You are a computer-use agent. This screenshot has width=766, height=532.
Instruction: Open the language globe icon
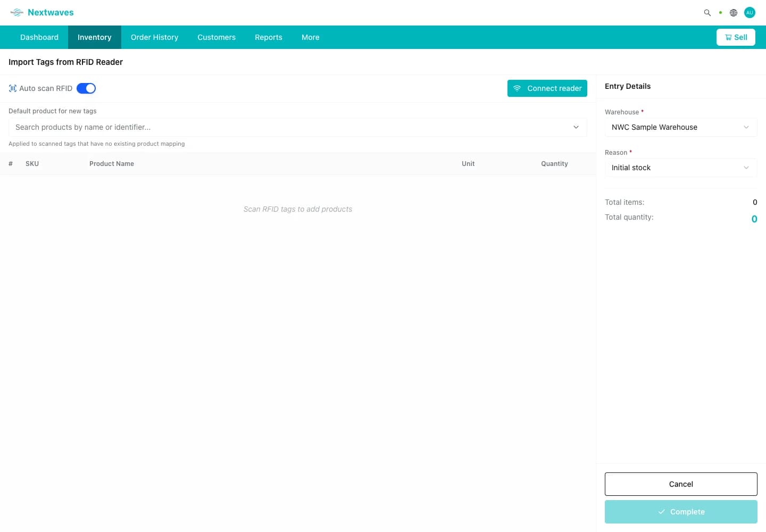coord(734,13)
